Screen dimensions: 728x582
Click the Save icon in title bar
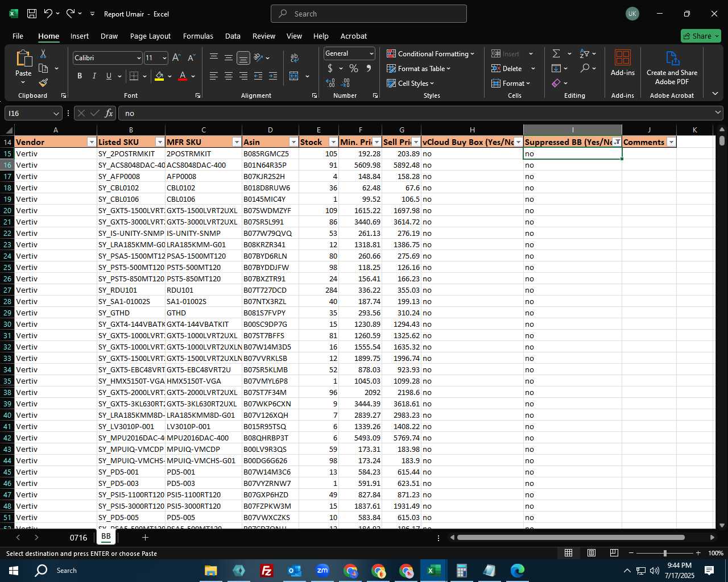(32, 14)
